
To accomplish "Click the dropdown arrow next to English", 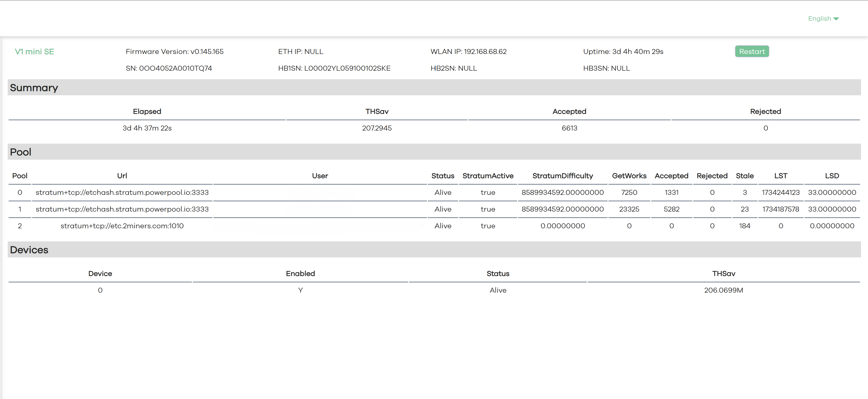I will [836, 19].
